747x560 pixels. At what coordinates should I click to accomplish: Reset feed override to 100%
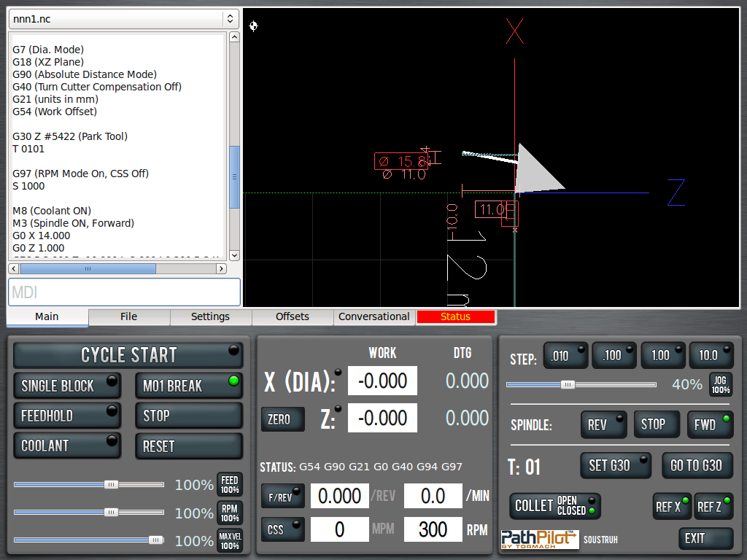click(x=229, y=484)
